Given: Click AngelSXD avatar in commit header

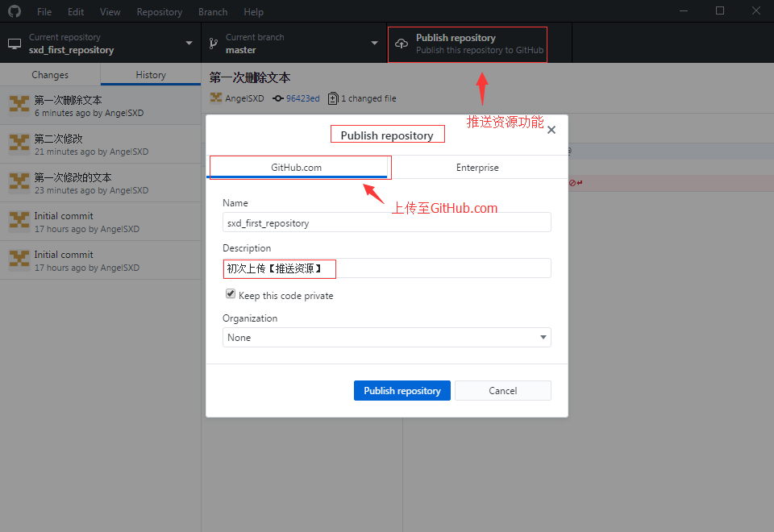Looking at the screenshot, I should [216, 98].
